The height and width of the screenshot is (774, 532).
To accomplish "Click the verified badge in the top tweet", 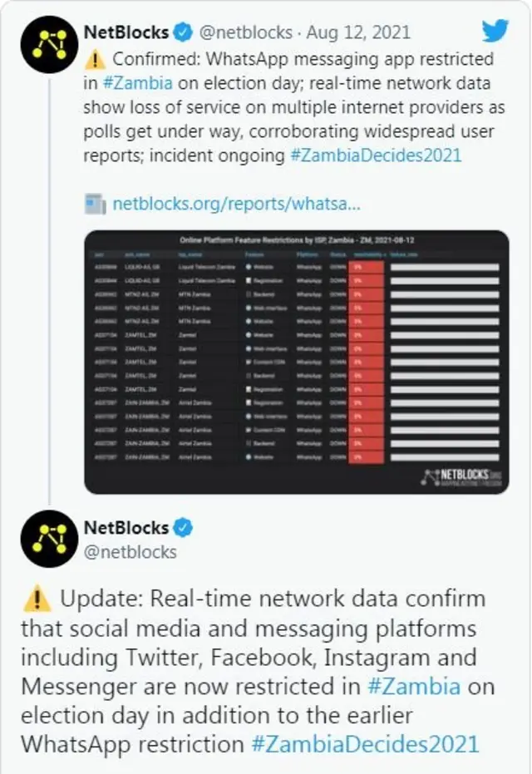I will coord(183,33).
